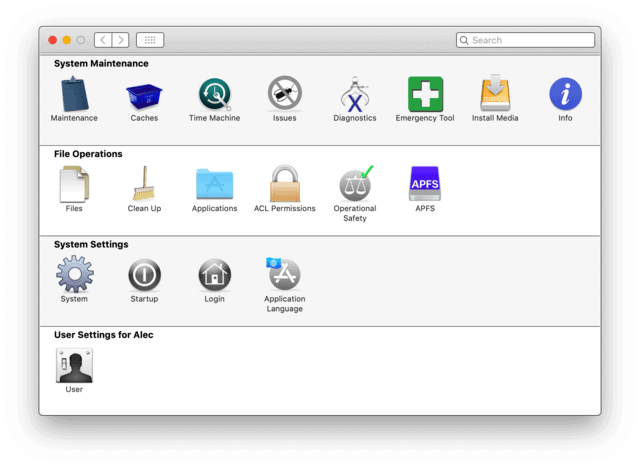The height and width of the screenshot is (467, 640).
Task: Click the System Settings heading
Action: [x=91, y=245]
